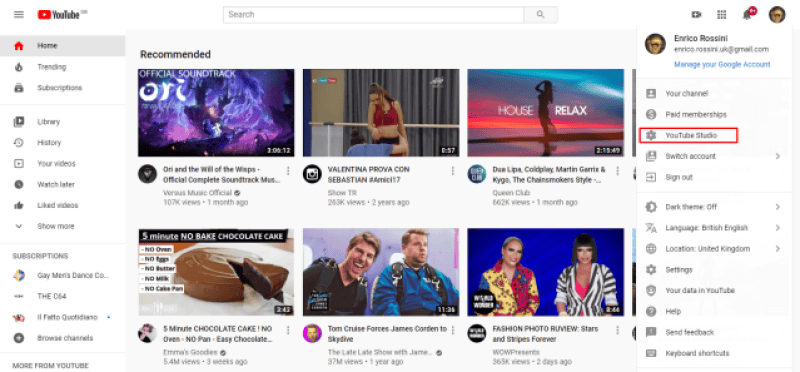Click the account avatar in top bar

point(777,15)
